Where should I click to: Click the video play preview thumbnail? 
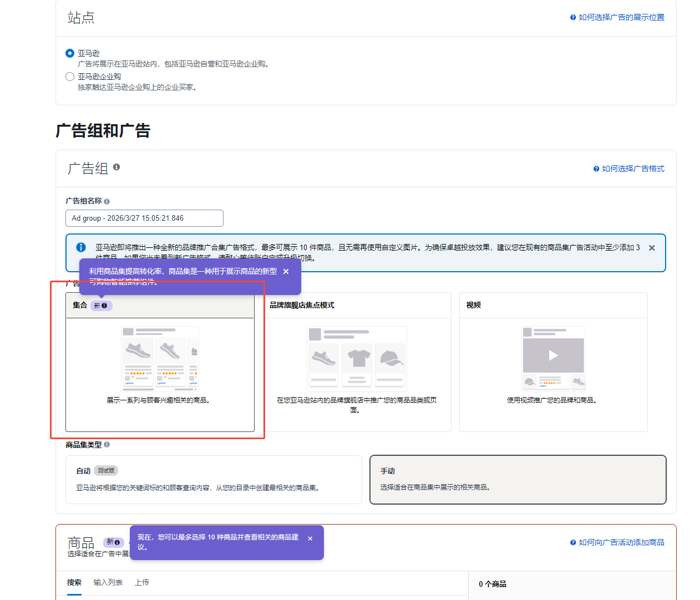(553, 355)
